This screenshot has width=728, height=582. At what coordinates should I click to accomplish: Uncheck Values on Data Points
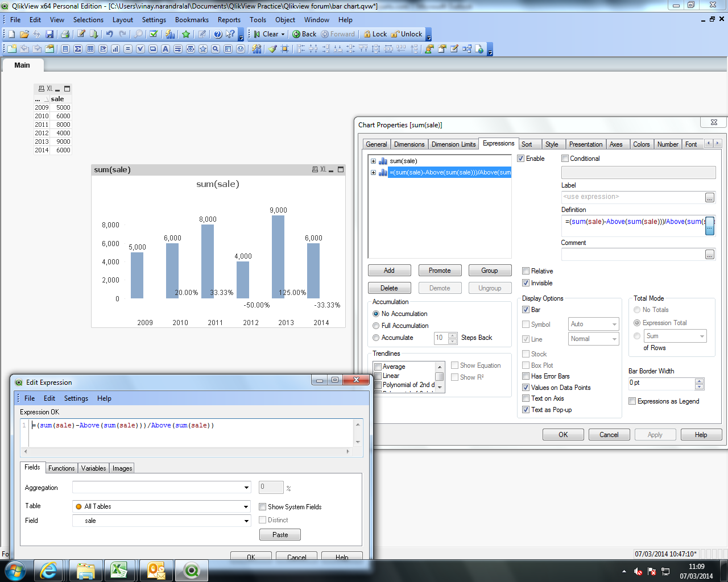tap(526, 388)
